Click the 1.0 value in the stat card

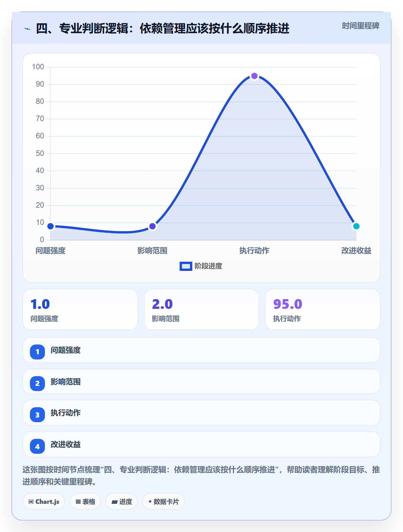pyautogui.click(x=40, y=304)
